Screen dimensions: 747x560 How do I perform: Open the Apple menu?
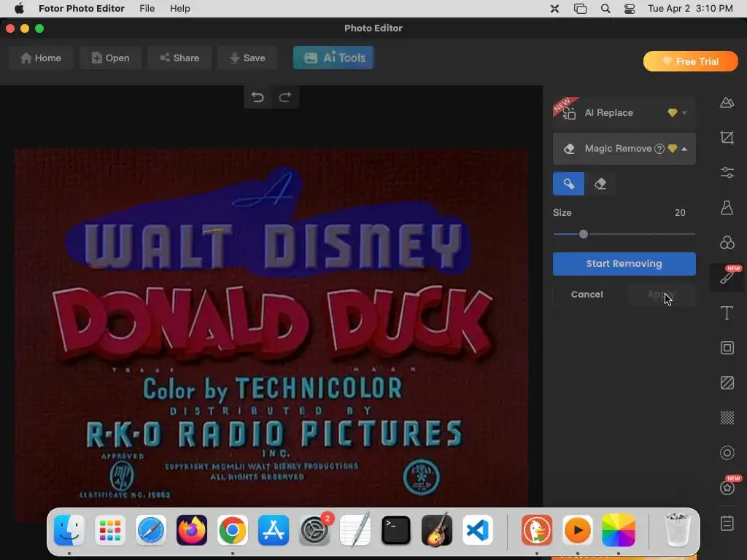tap(19, 9)
